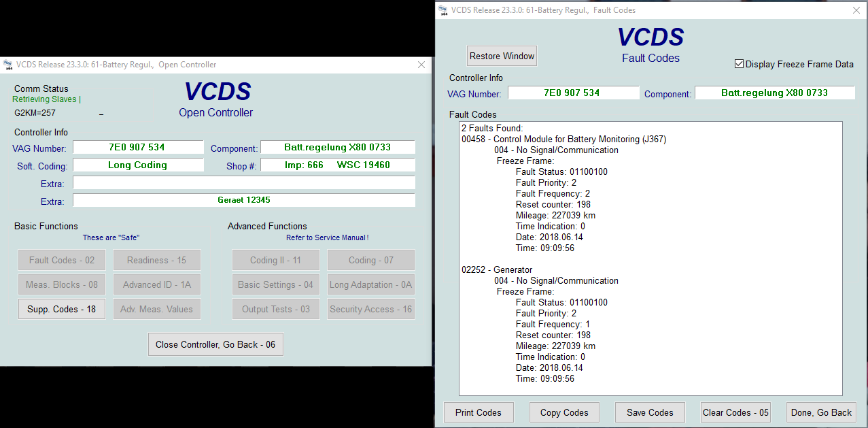
Task: Click 'Fault Frequency: 2' line
Action: click(x=553, y=193)
